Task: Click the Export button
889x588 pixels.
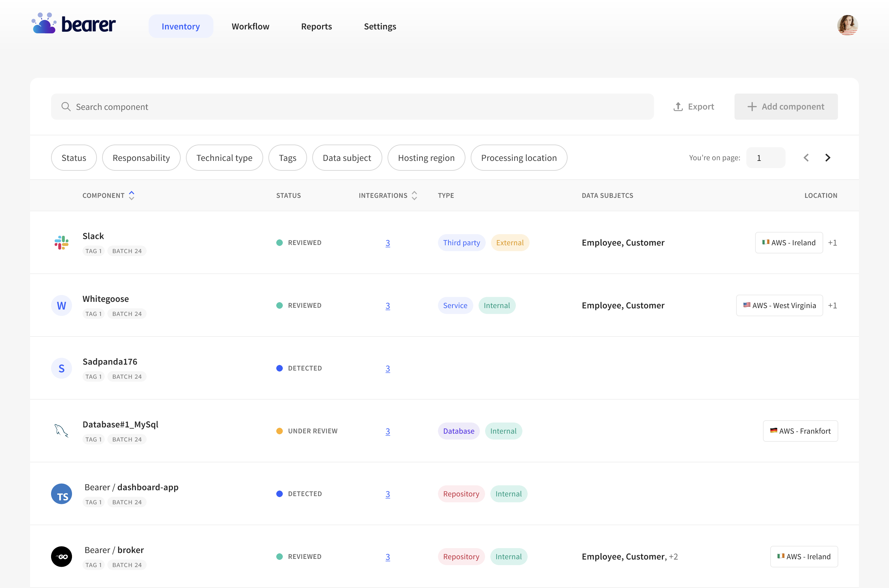Action: 694,107
